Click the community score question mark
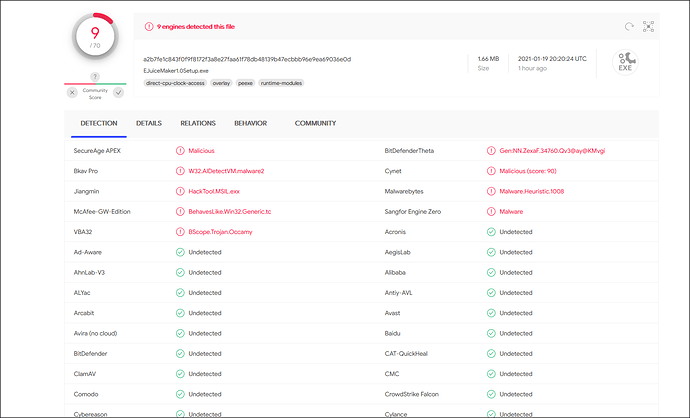Screen dimensions: 690x418 pyautogui.click(x=95, y=77)
